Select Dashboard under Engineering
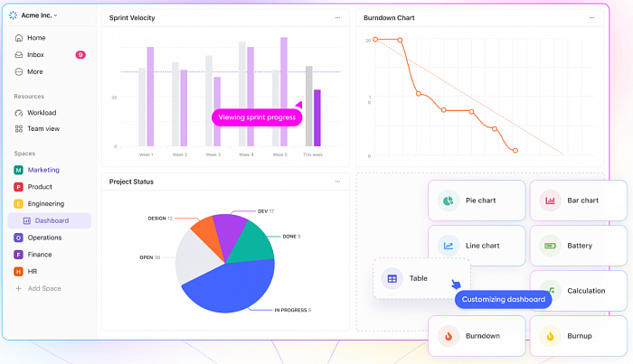The height and width of the screenshot is (364, 633). 49,221
